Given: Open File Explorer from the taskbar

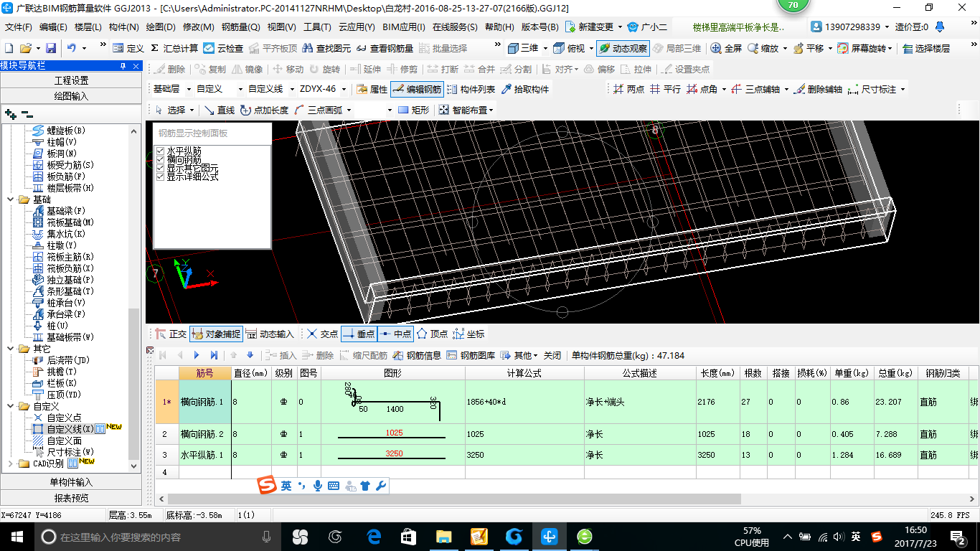Looking at the screenshot, I should [443, 537].
